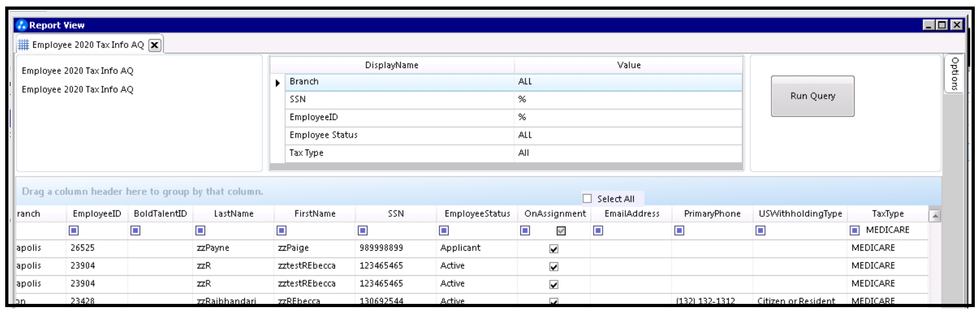Edit the SSN parameter value

(x=628, y=100)
